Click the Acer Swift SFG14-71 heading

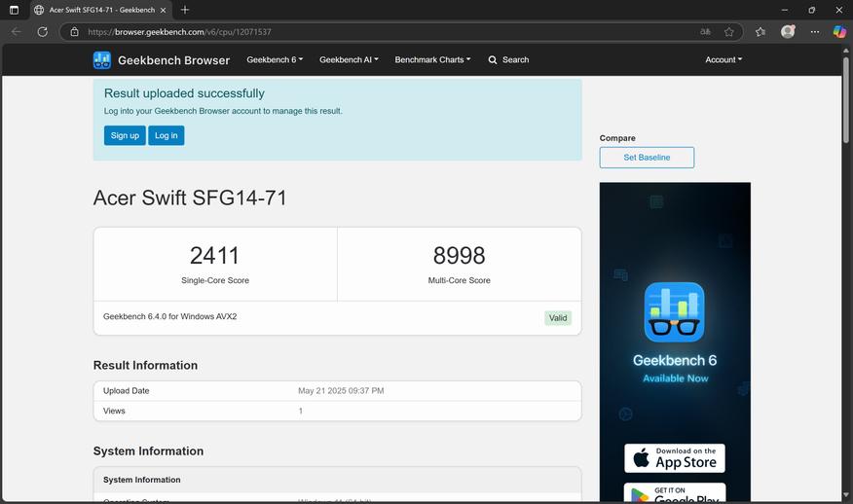190,198
